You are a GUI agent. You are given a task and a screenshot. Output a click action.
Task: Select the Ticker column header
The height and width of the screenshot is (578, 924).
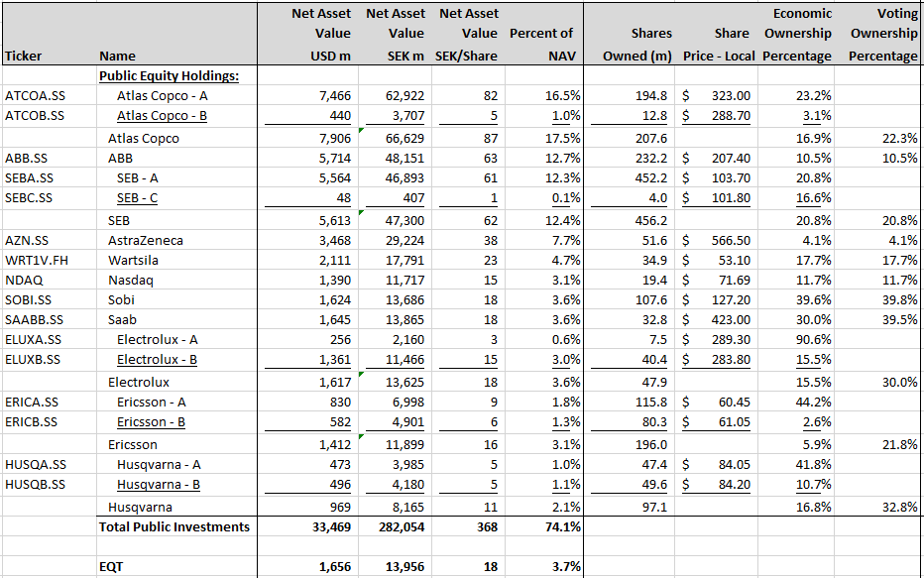pyautogui.click(x=23, y=56)
